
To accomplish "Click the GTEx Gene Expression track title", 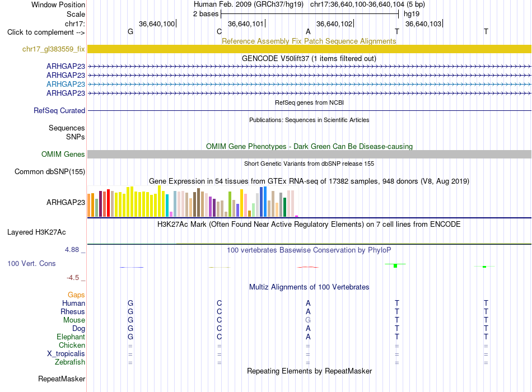I will [309, 181].
